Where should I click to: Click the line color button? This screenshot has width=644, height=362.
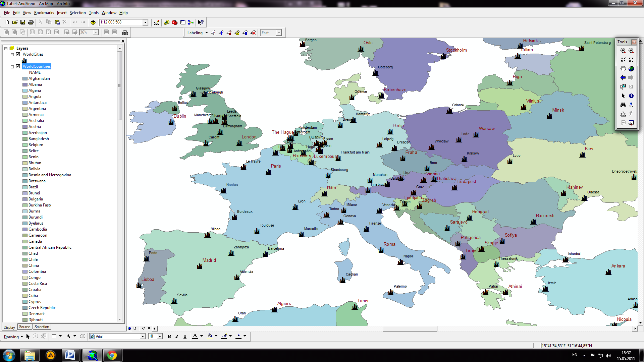click(x=224, y=336)
